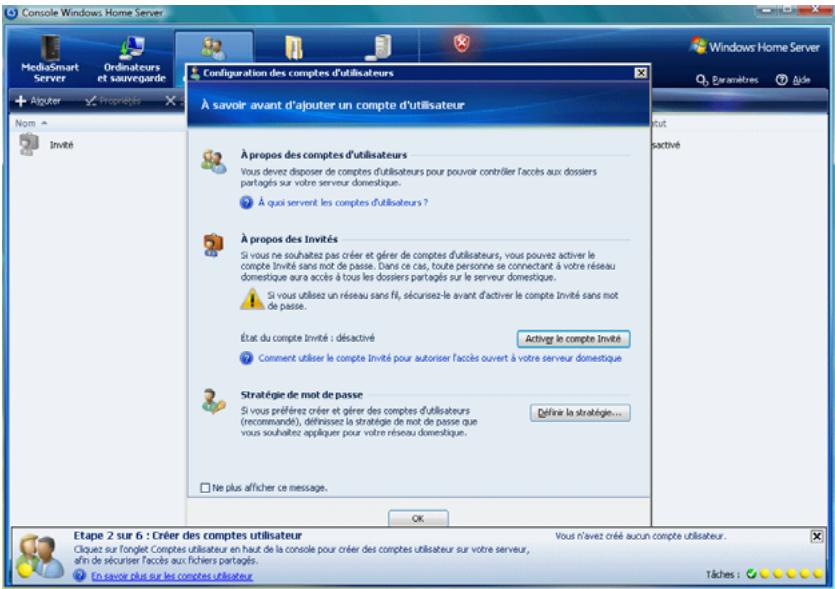Click Activer le compte Invité button
This screenshot has width=835, height=589.
coord(573,339)
